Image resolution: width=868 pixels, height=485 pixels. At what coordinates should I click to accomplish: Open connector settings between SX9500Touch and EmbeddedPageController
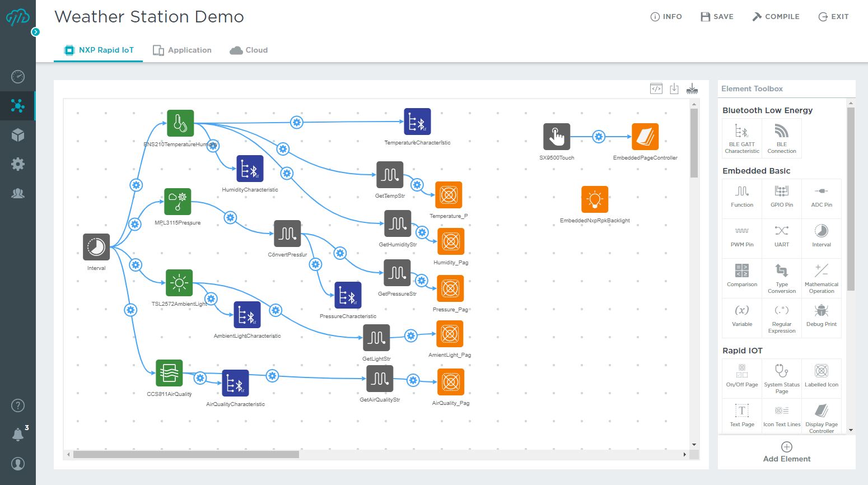click(599, 137)
